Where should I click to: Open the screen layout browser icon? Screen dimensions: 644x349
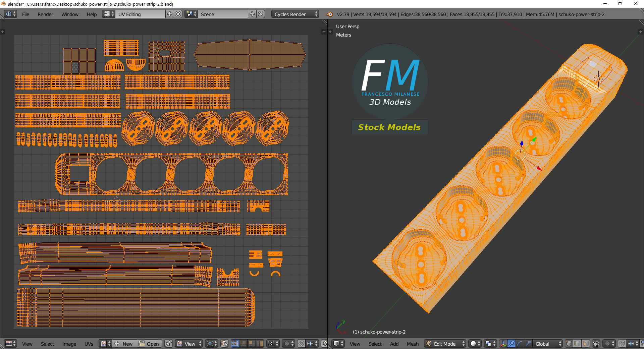pyautogui.click(x=109, y=14)
